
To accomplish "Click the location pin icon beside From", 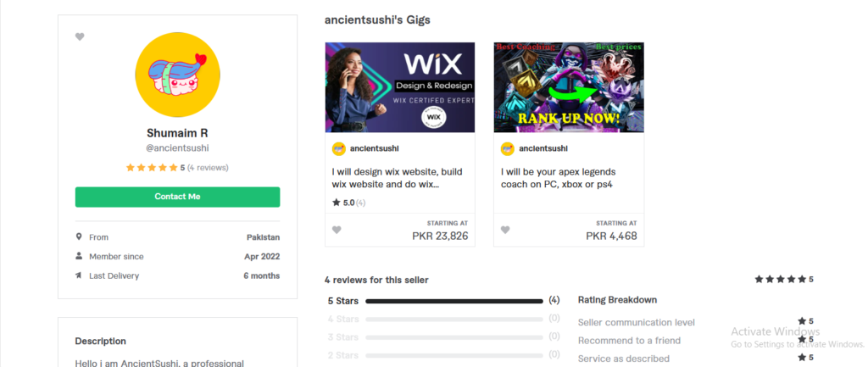I will [79, 237].
